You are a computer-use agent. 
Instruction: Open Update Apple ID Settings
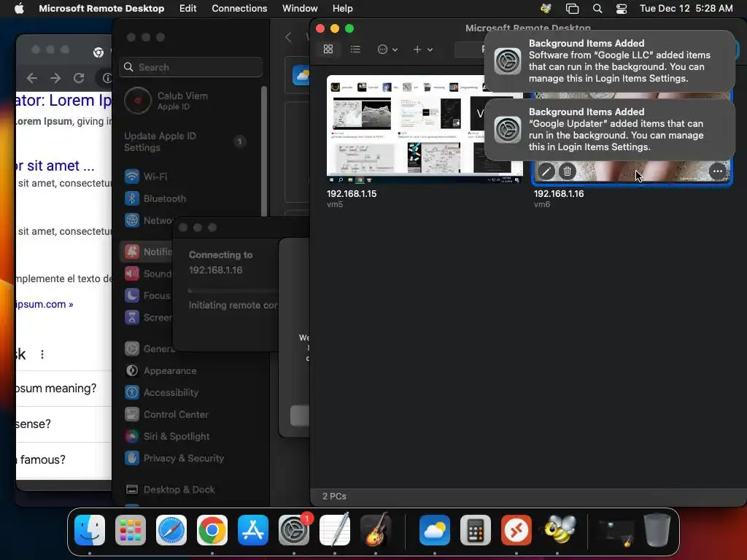tap(186, 141)
